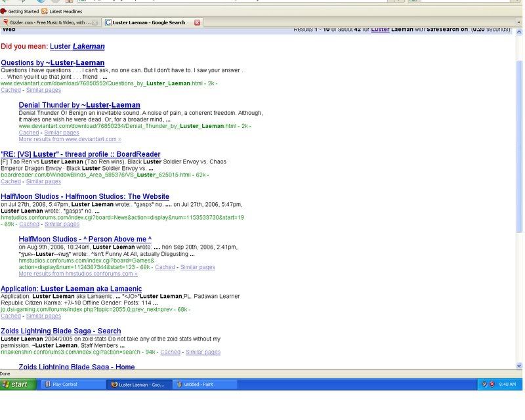This screenshot has height=420, width=525.
Task: Click the red shield system tray icon
Action: pyautogui.click(x=492, y=385)
